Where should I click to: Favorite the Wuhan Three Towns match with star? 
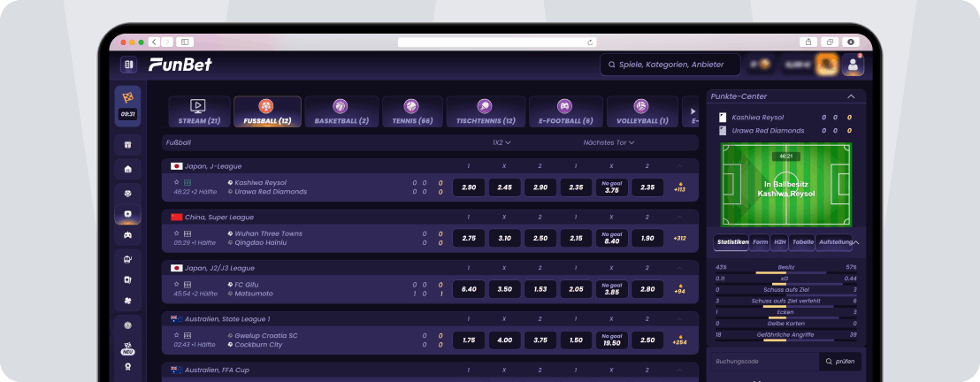[177, 233]
